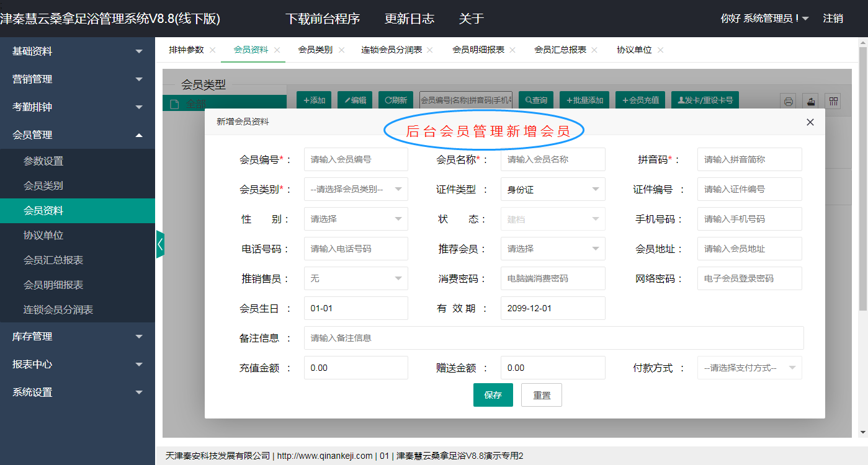Image resolution: width=868 pixels, height=465 pixels.
Task: Expand the 库存管理 sidebar menu
Action: 78,337
